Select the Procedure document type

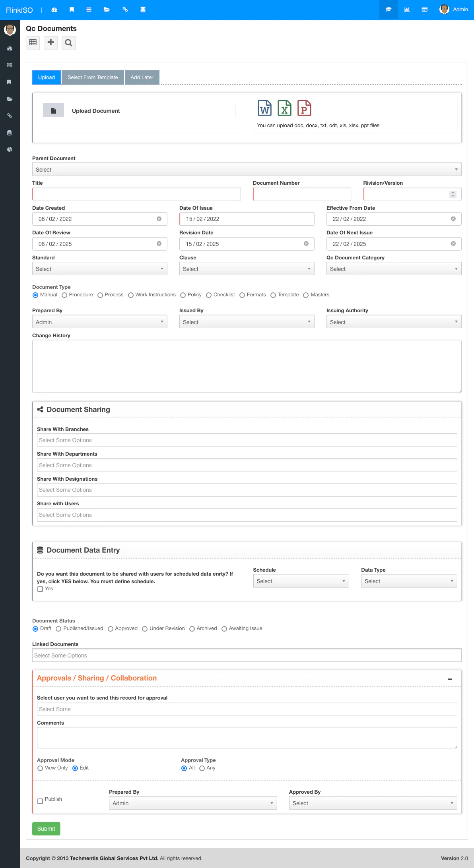[x=64, y=295]
